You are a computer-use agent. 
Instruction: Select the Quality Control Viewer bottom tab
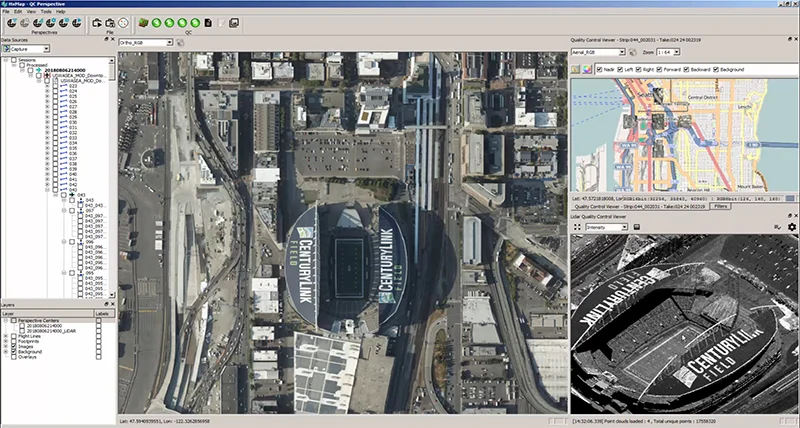click(639, 207)
